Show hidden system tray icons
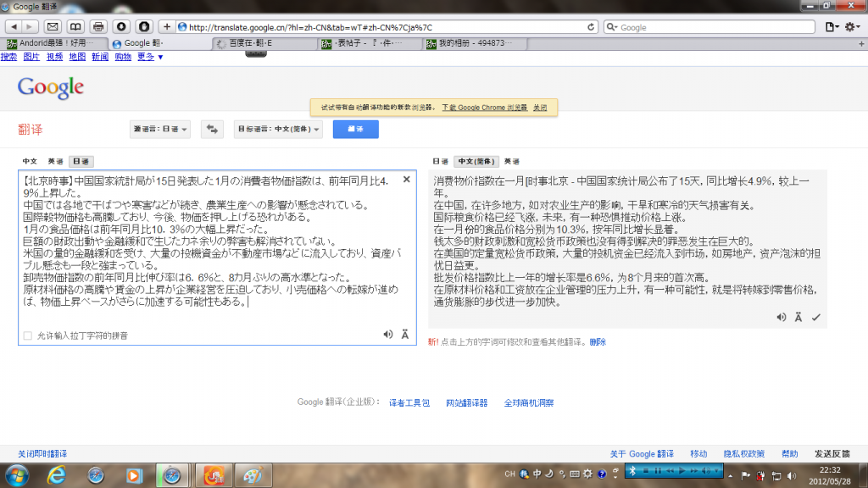868x488 pixels. click(x=730, y=476)
